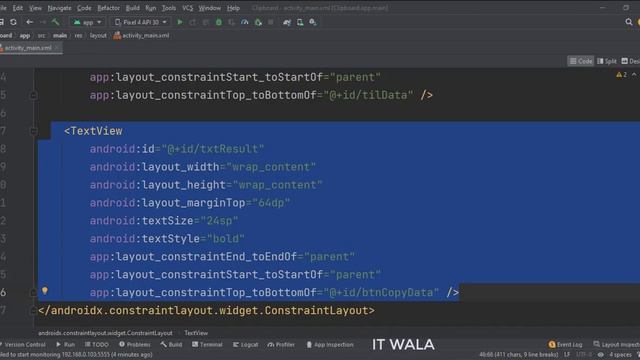Close the activity_main.xml editor tab
Screen dimensions: 640x360
(x=57, y=48)
